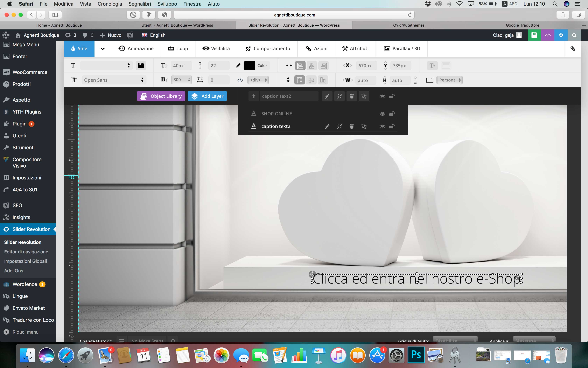Image resolution: width=588 pixels, height=368 pixels.
Task: Align layer vertically to the top
Action: pos(299,80)
